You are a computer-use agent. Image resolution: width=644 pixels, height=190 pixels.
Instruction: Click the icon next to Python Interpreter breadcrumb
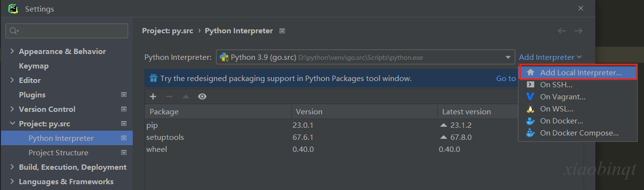click(x=282, y=31)
